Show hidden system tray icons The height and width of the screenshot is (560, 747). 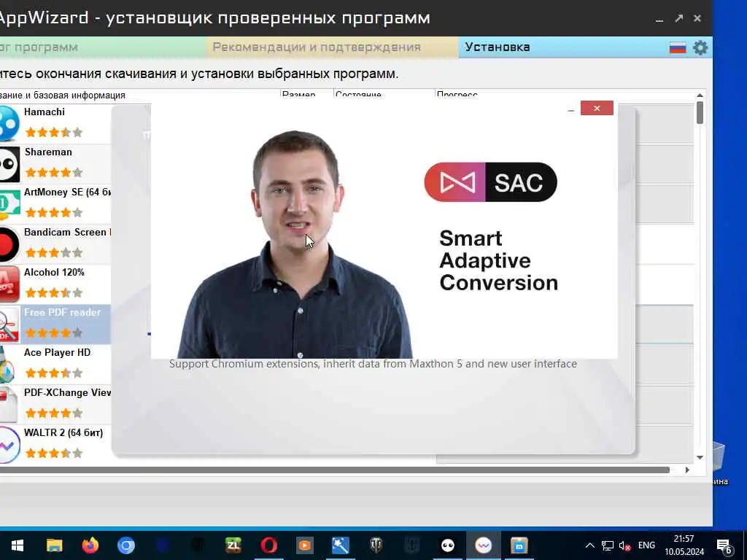[x=589, y=545]
